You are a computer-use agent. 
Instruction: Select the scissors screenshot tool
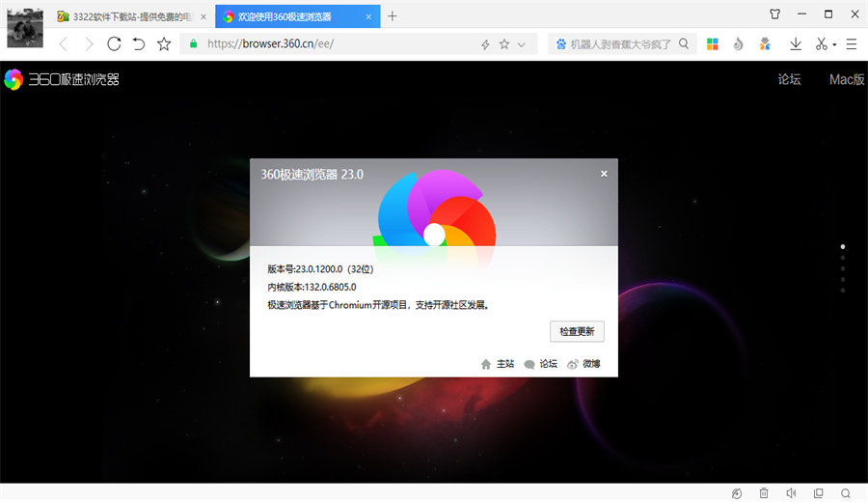pos(822,43)
